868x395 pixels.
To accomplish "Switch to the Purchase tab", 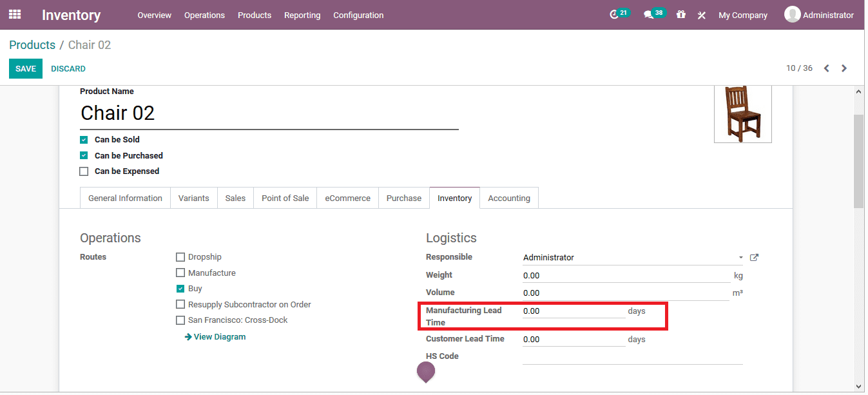I will click(404, 198).
